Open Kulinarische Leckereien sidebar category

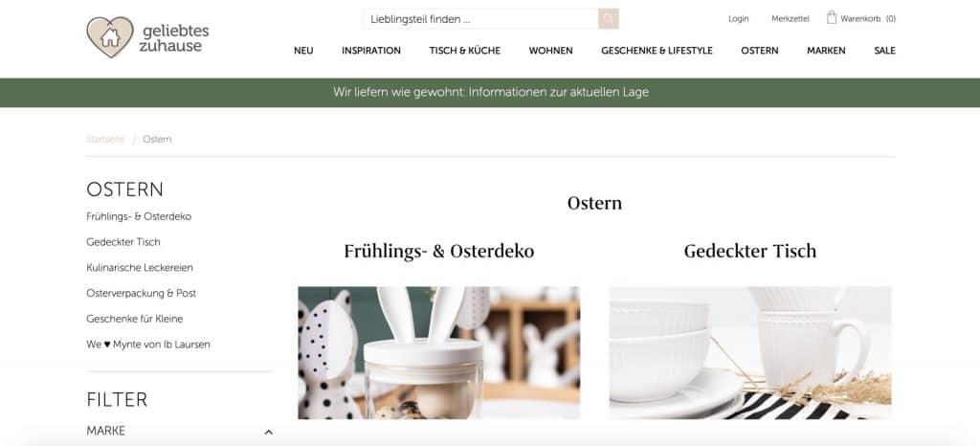(140, 267)
